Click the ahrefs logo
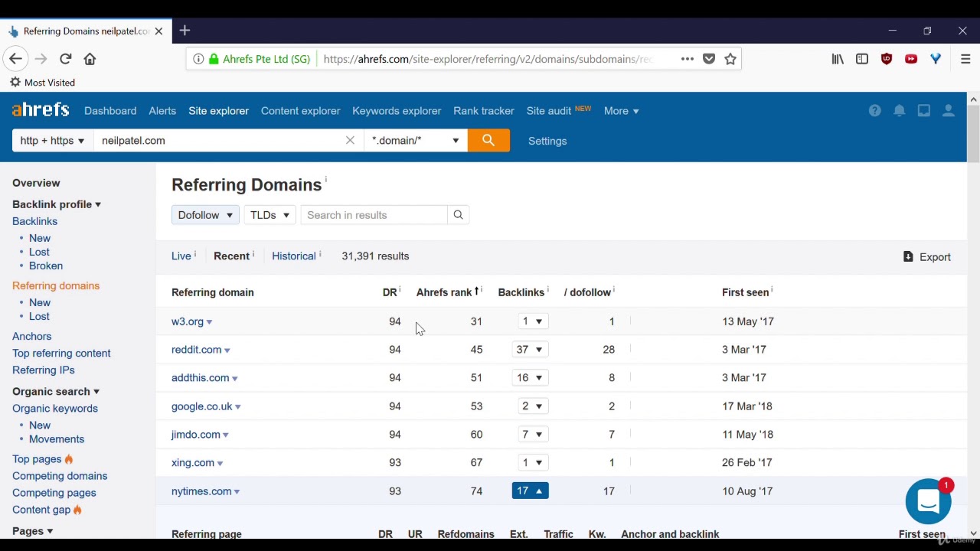The height and width of the screenshot is (551, 980). coord(41,110)
